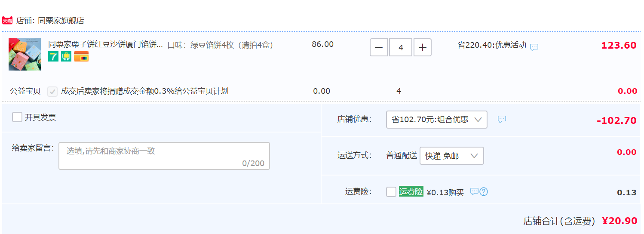Enable the 开具发票 checkbox
644x234 pixels.
17,117
